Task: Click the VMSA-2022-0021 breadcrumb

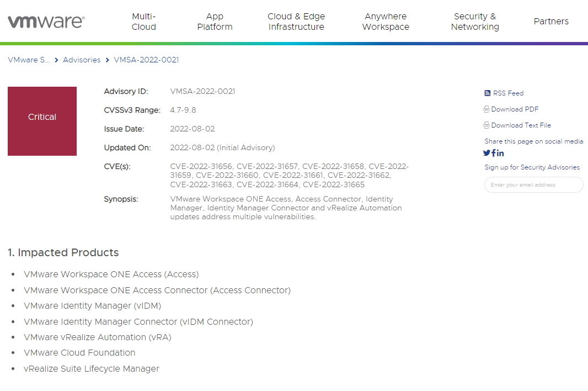Action: tap(146, 60)
